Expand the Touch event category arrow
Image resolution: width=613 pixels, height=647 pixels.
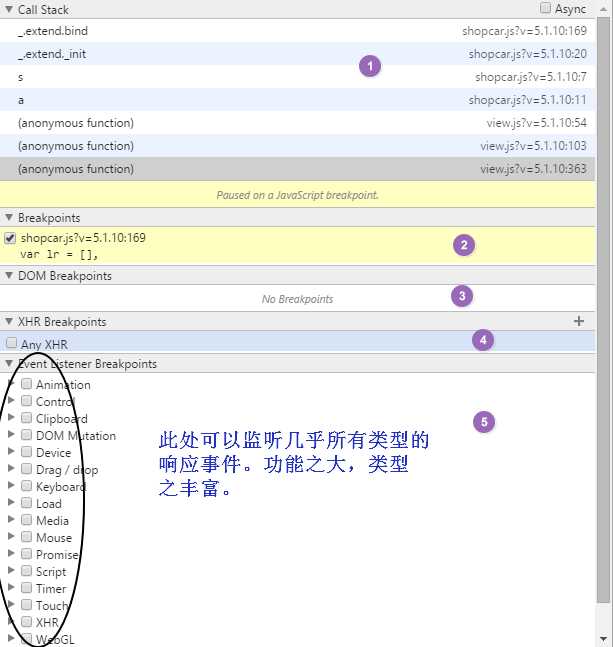click(x=11, y=604)
